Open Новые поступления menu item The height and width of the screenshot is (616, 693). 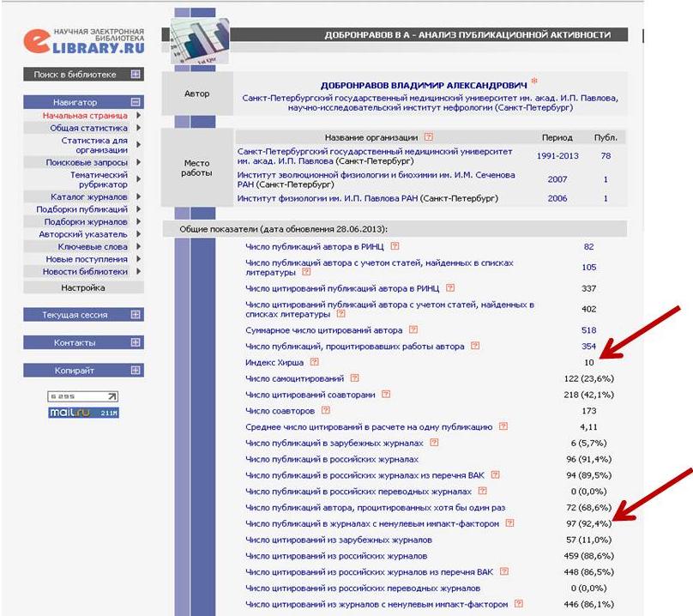87,259
